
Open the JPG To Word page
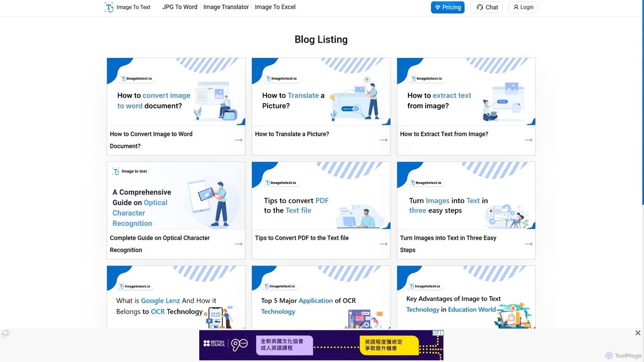[180, 7]
